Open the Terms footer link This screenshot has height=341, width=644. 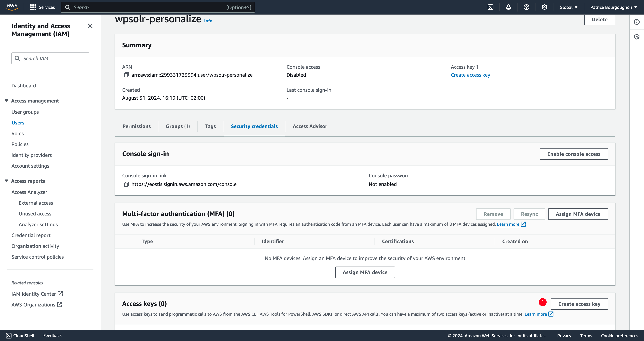click(586, 335)
